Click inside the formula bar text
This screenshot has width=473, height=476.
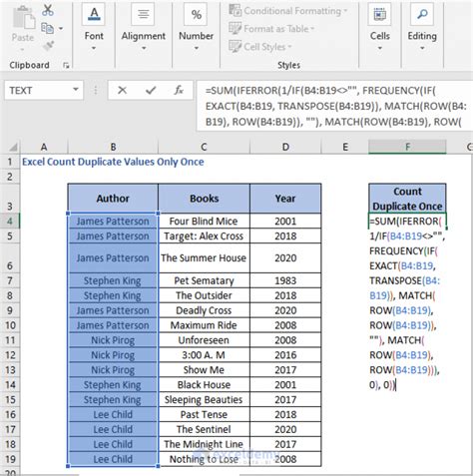(x=334, y=106)
